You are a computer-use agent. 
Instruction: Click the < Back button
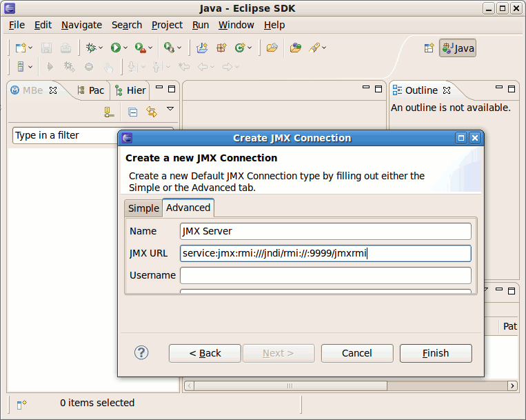point(205,353)
